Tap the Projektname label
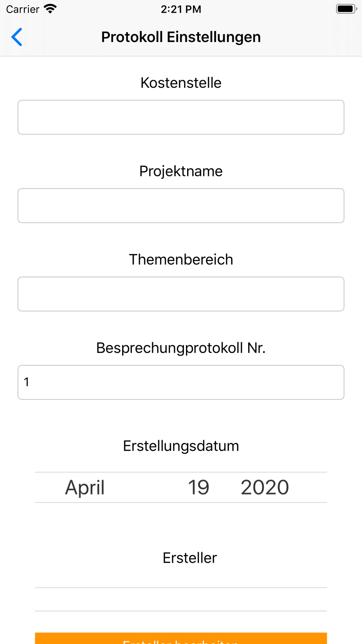Image resolution: width=362 pixels, height=644 pixels. 181,171
